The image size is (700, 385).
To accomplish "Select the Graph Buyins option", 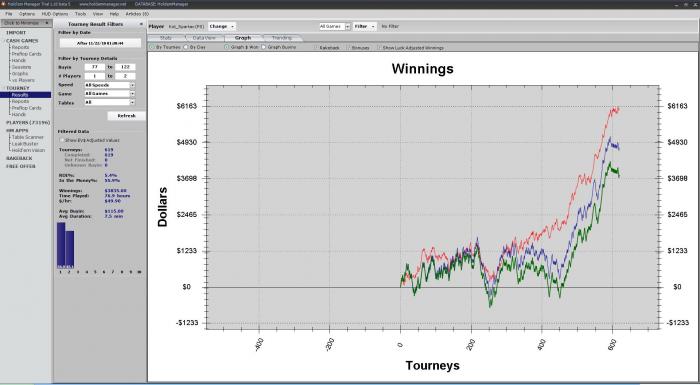I will tap(263, 47).
